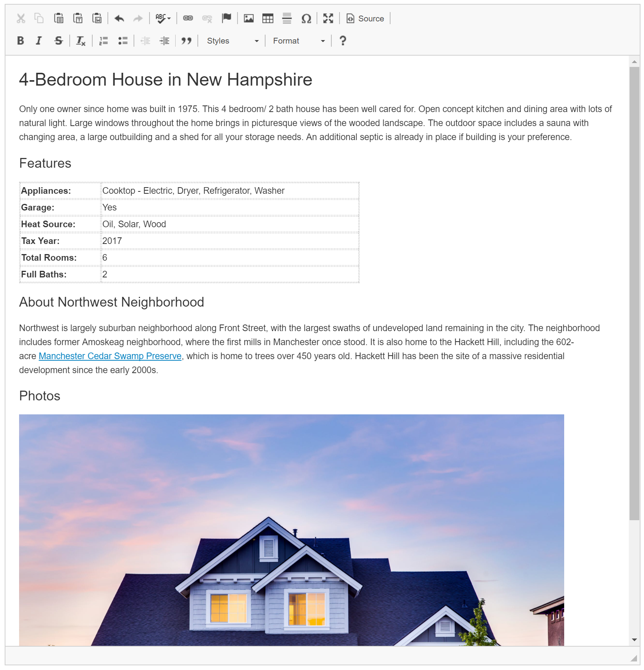Toggle numbered list
Viewport: 644px width, 670px height.
click(x=104, y=40)
